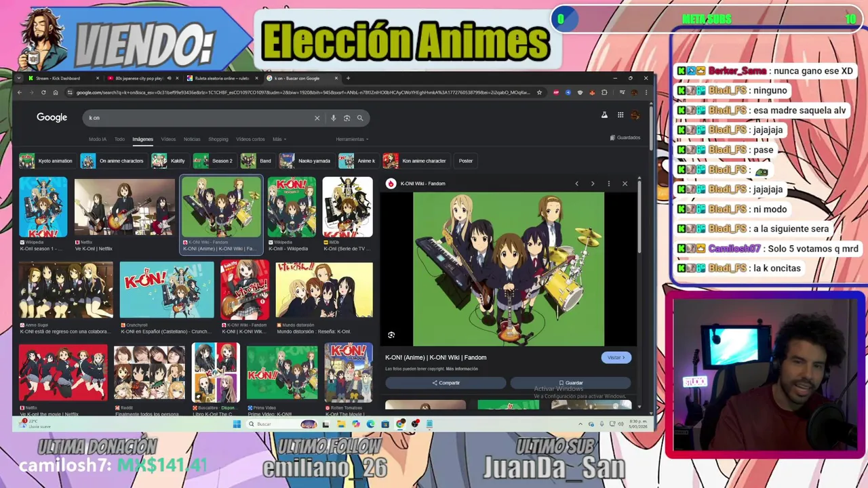Click the magnifier search submit icon

tap(360, 118)
